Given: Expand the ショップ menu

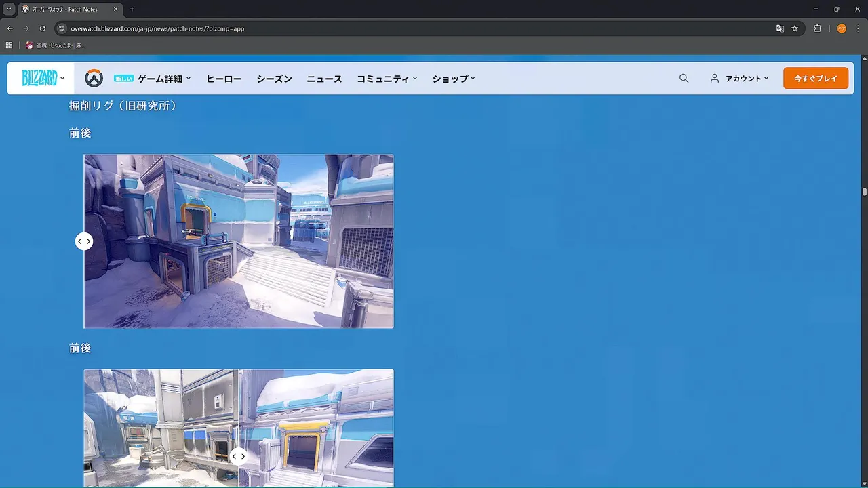Looking at the screenshot, I should (x=454, y=79).
